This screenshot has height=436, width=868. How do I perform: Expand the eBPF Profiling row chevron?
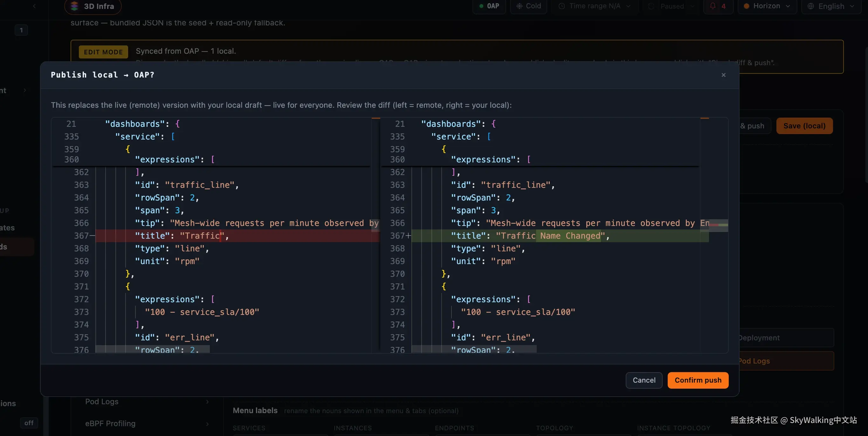coord(207,424)
